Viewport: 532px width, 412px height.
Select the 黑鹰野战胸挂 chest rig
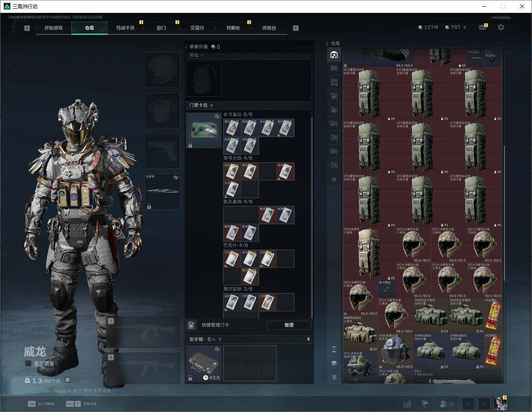pyautogui.click(x=360, y=333)
